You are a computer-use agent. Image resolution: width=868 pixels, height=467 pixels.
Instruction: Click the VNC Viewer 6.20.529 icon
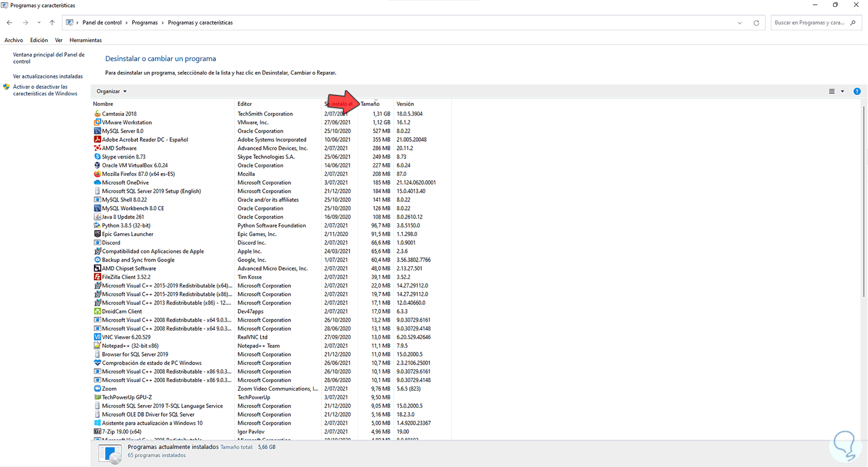click(x=97, y=337)
